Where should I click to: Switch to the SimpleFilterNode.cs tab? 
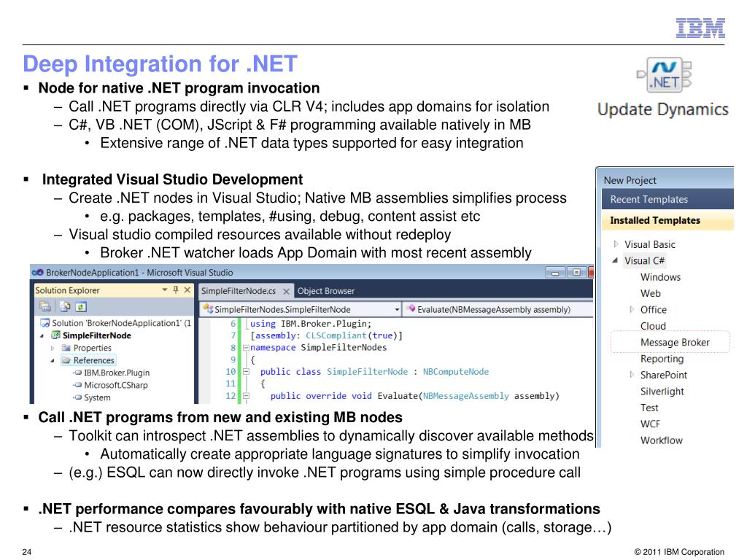[x=239, y=291]
